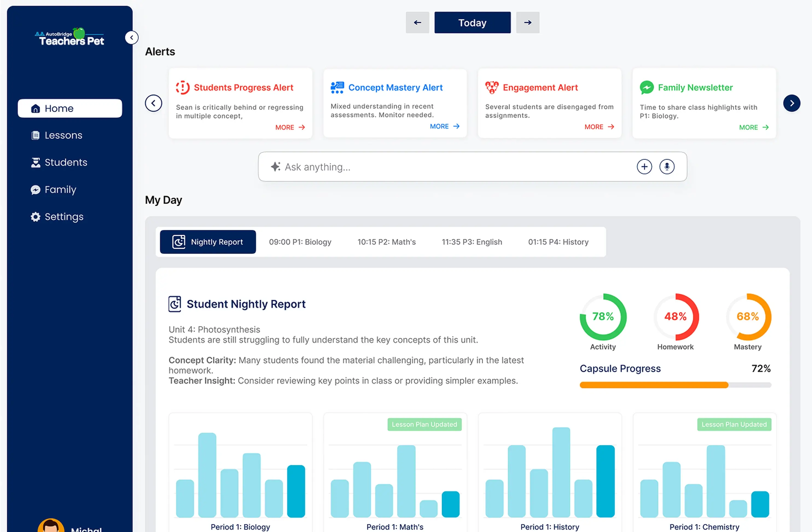Click the Family chat bubble icon
Image resolution: width=812 pixels, height=532 pixels.
pyautogui.click(x=36, y=190)
